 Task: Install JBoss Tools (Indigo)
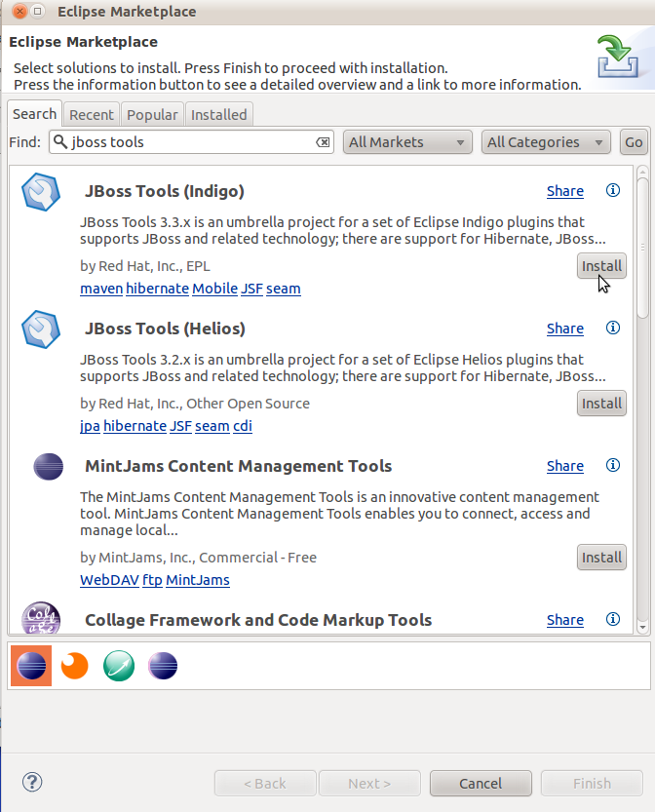pos(601,266)
